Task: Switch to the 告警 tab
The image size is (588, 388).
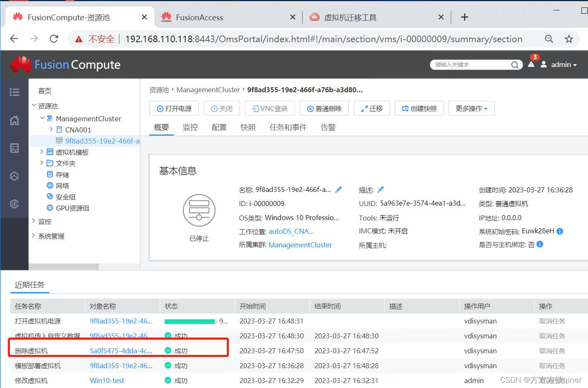Action: point(328,127)
